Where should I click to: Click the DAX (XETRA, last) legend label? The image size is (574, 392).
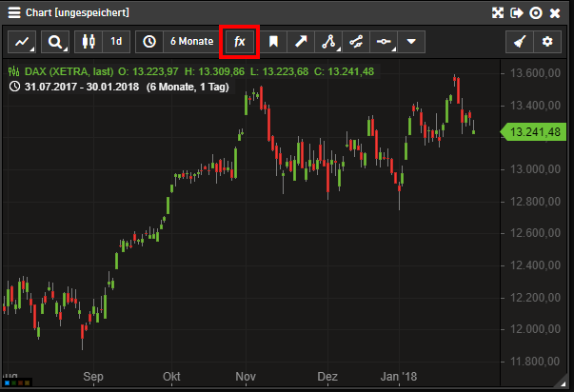tap(69, 71)
